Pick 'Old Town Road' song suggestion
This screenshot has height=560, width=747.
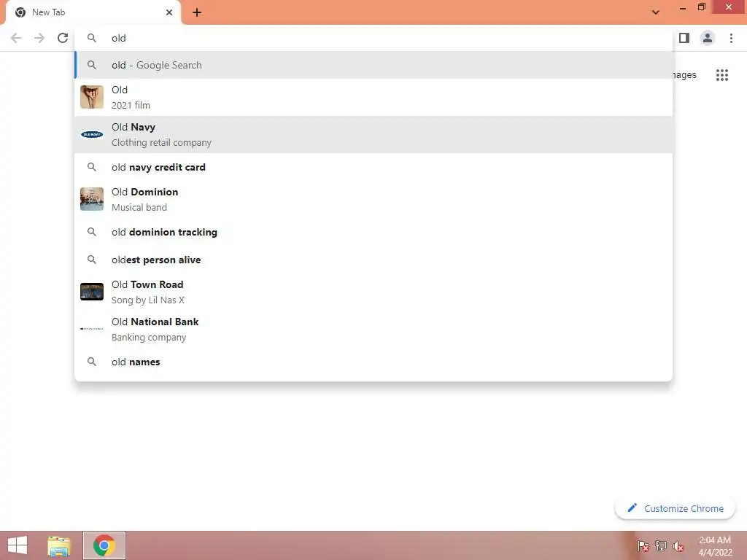(373, 292)
